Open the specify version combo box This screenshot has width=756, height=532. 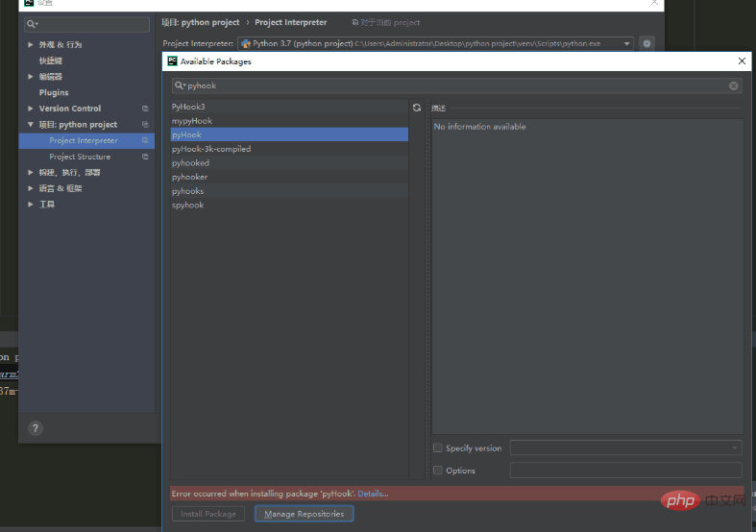tap(625, 447)
